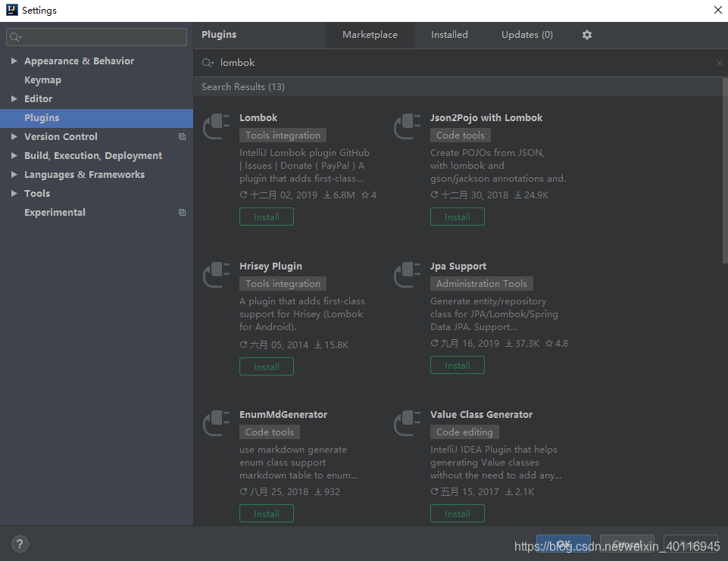This screenshot has width=728, height=561.
Task: Select Keymap in settings tree
Action: pyautogui.click(x=42, y=79)
